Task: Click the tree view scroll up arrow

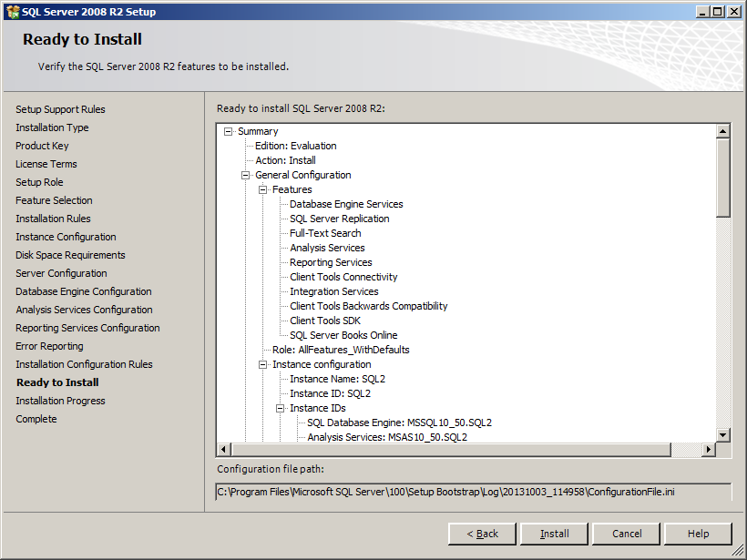Action: click(x=722, y=131)
